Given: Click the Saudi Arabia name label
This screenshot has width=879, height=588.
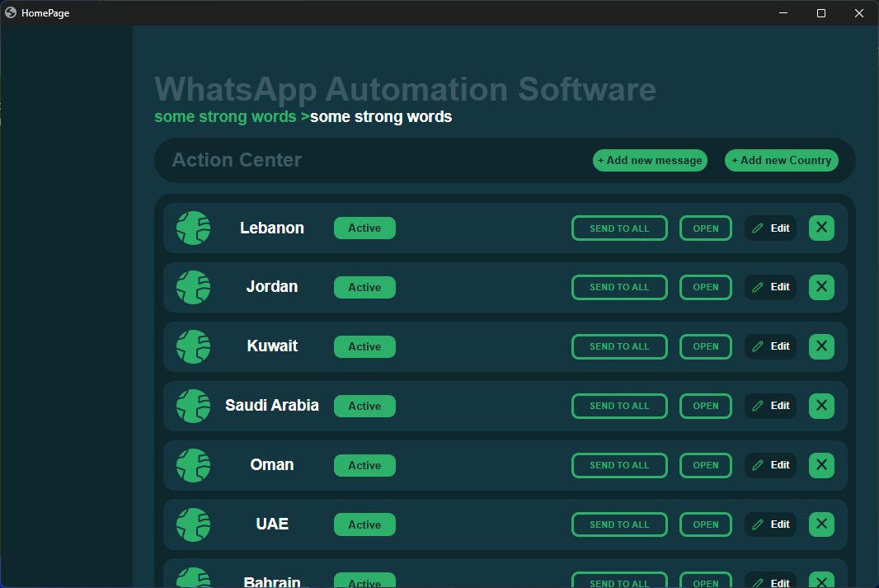Looking at the screenshot, I should coord(272,405).
